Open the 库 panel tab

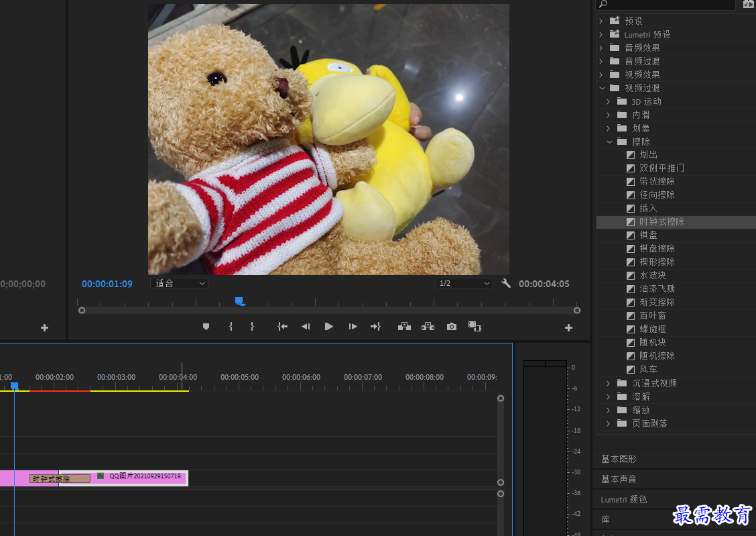[x=606, y=520]
